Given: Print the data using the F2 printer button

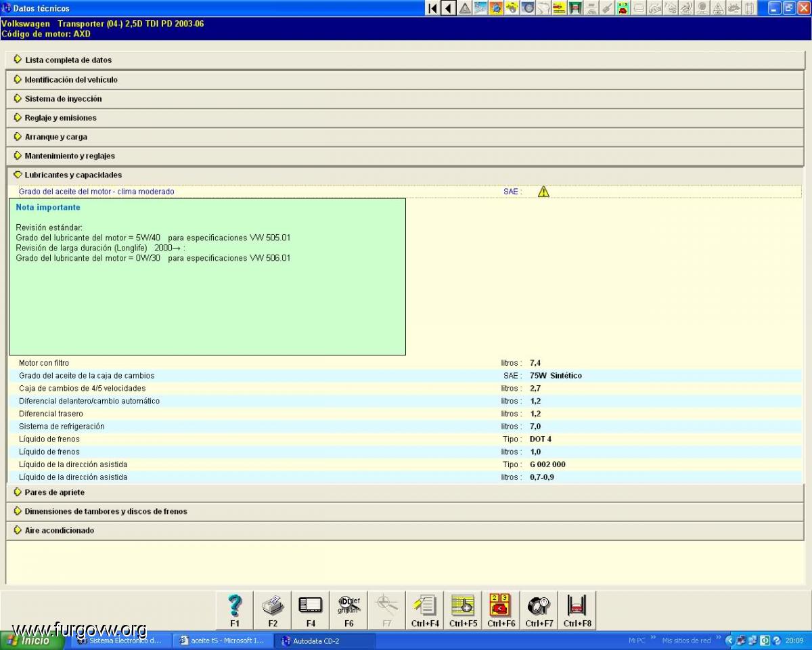Looking at the screenshot, I should (x=273, y=610).
